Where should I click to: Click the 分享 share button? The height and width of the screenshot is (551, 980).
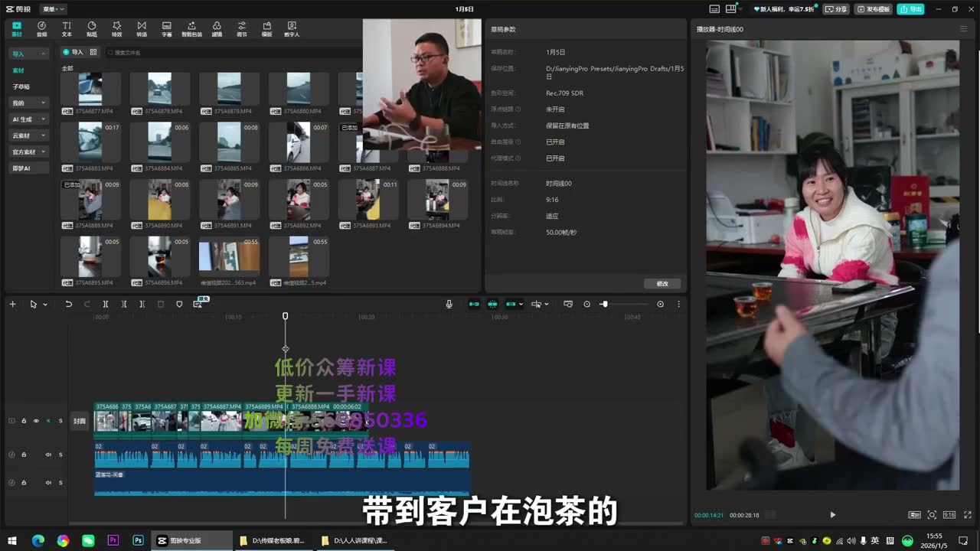tap(836, 9)
